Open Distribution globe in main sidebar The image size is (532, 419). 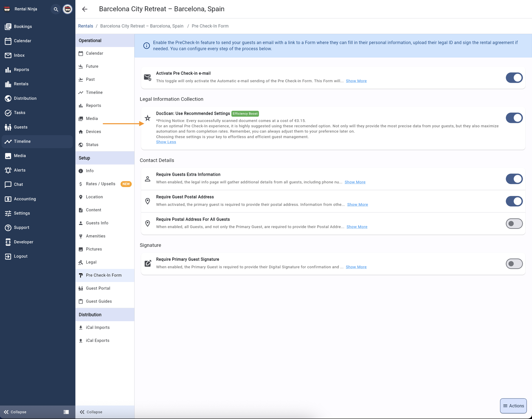coord(25,98)
